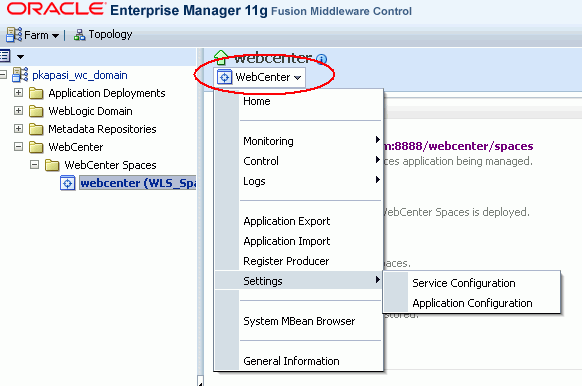Click the Application Deployments folder icon

36,93
